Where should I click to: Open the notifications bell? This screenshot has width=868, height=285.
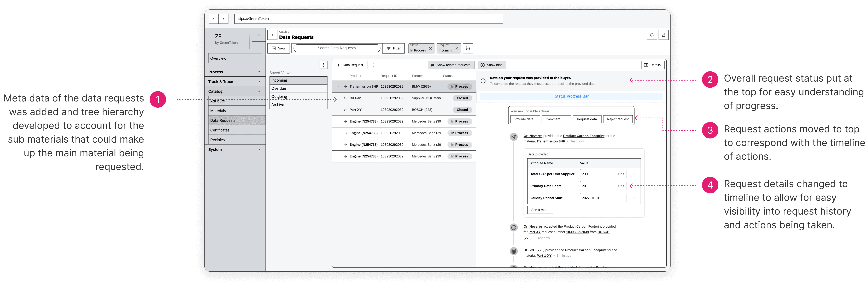652,35
